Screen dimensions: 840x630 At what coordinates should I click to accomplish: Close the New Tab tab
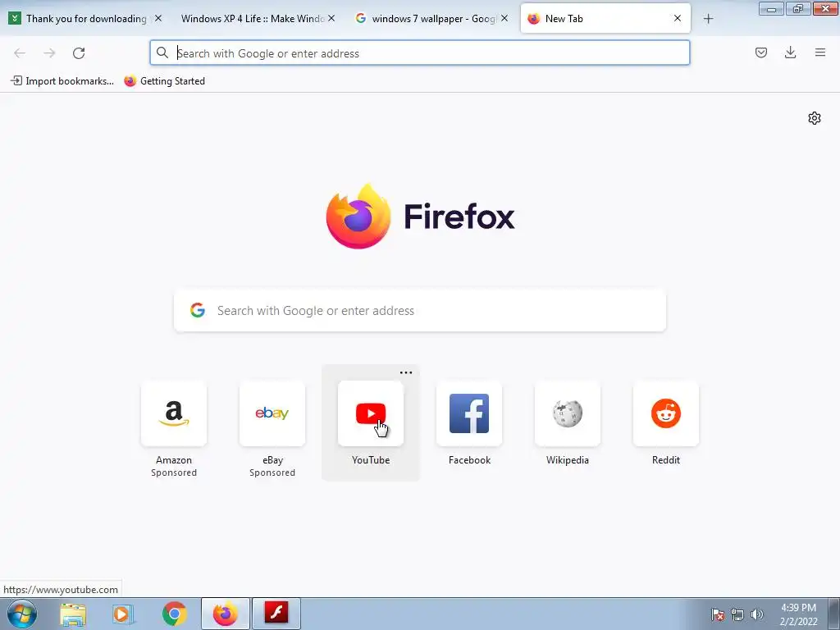tap(678, 18)
